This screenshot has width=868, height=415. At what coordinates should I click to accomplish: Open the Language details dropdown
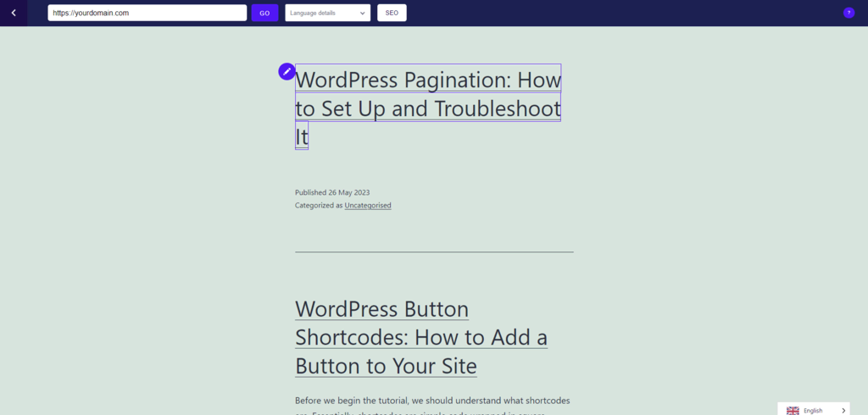point(328,13)
